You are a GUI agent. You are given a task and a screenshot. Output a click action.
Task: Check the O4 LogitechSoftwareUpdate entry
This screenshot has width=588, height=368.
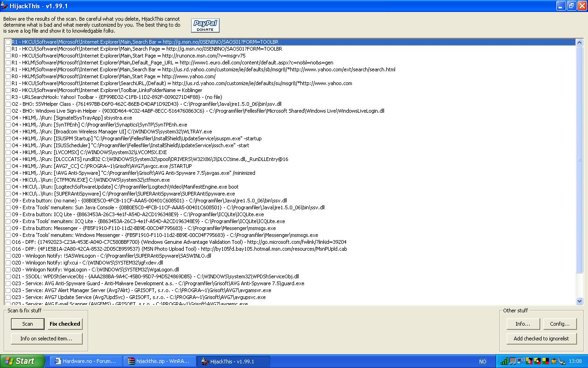[x=8, y=187]
